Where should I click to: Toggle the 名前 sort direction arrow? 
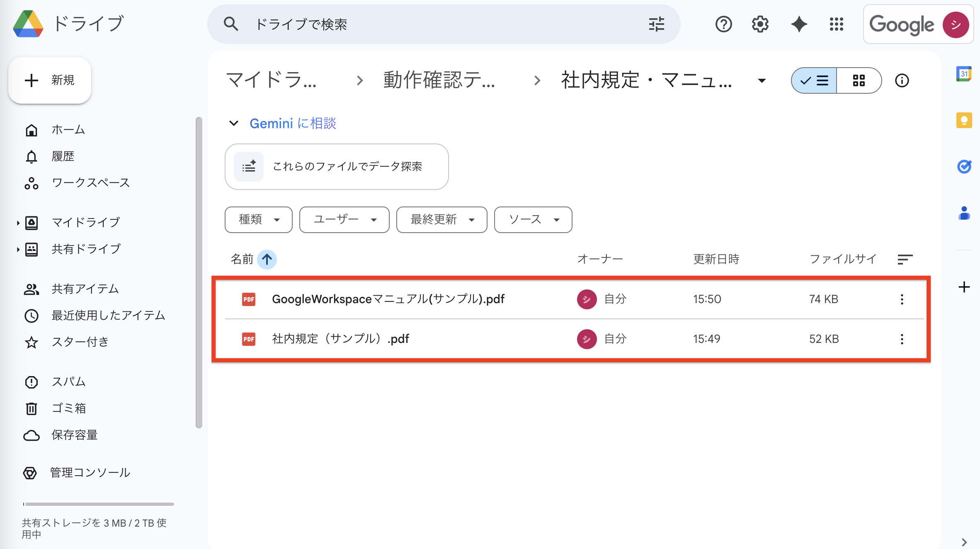click(x=267, y=259)
